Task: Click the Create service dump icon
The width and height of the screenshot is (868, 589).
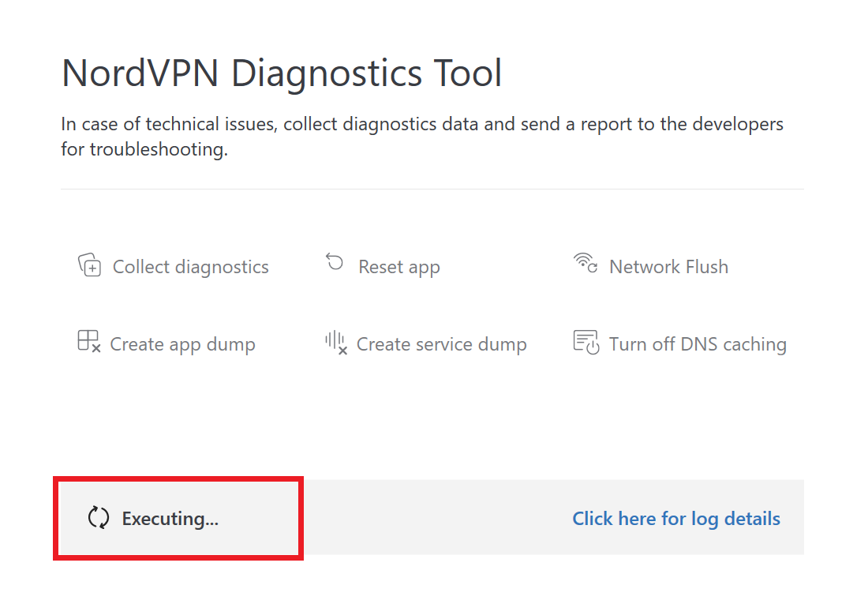Action: [336, 342]
